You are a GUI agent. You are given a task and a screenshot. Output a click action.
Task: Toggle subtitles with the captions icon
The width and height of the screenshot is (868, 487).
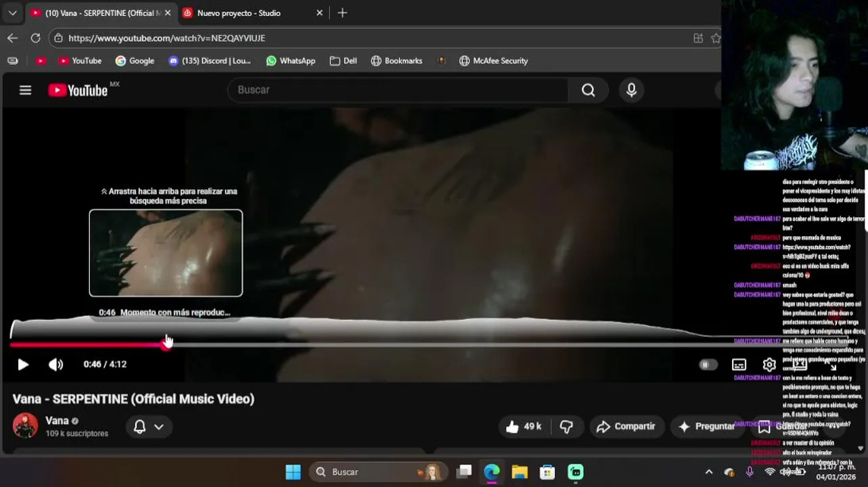point(739,365)
